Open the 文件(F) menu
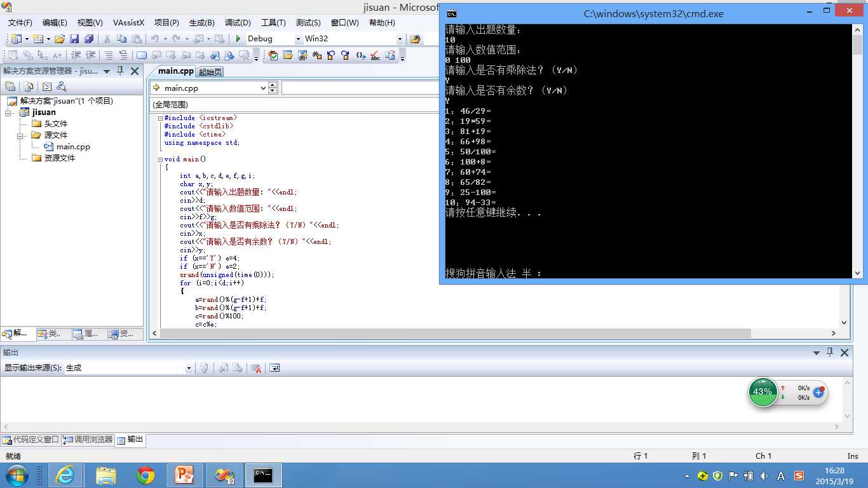Viewport: 868px width, 488px height. click(20, 22)
